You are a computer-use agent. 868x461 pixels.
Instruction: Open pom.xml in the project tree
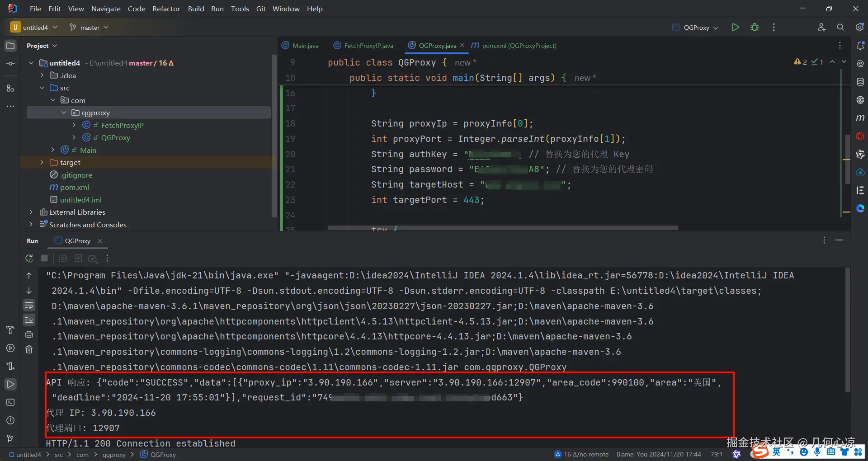click(x=74, y=187)
